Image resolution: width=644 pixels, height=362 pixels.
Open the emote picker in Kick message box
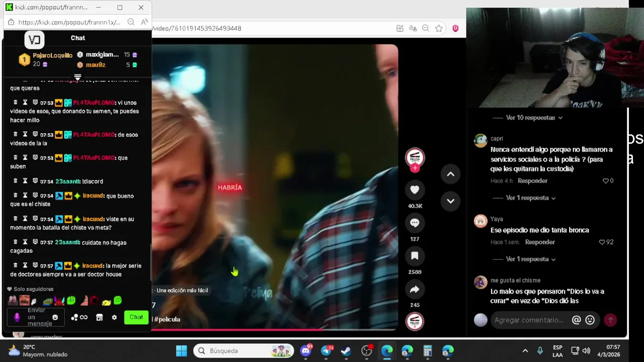click(x=55, y=317)
